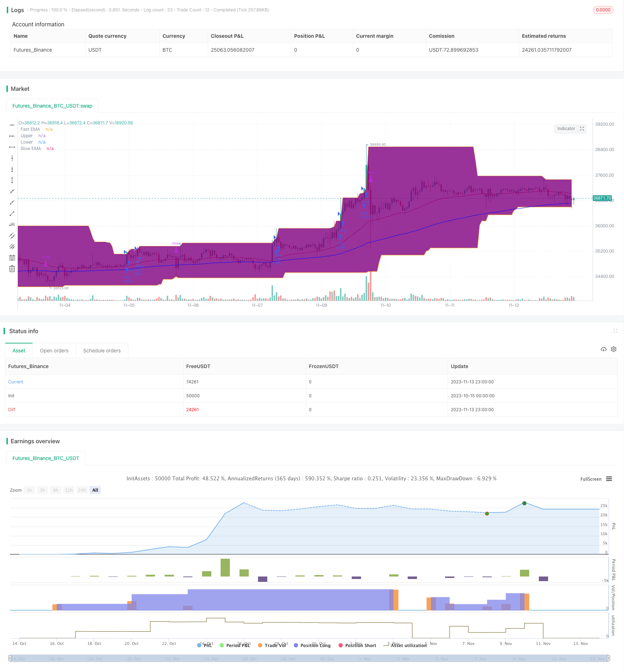Select the Futures_Binance_BTC_USDT:swap market tab
Image resolution: width=624 pixels, height=672 pixels.
pos(52,106)
